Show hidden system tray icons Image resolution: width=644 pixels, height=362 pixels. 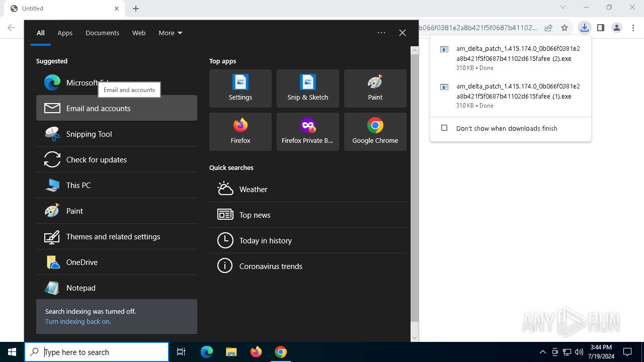point(542,352)
